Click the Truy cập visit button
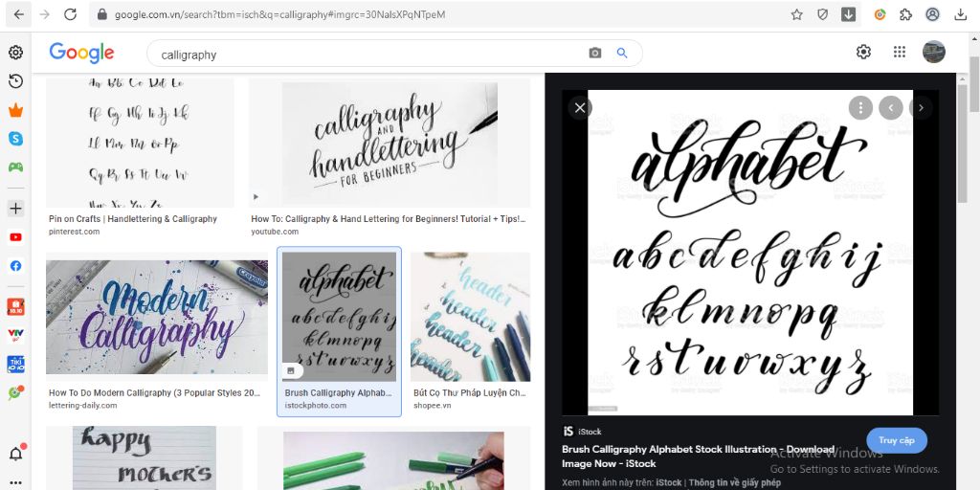The image size is (980, 490). coord(897,440)
